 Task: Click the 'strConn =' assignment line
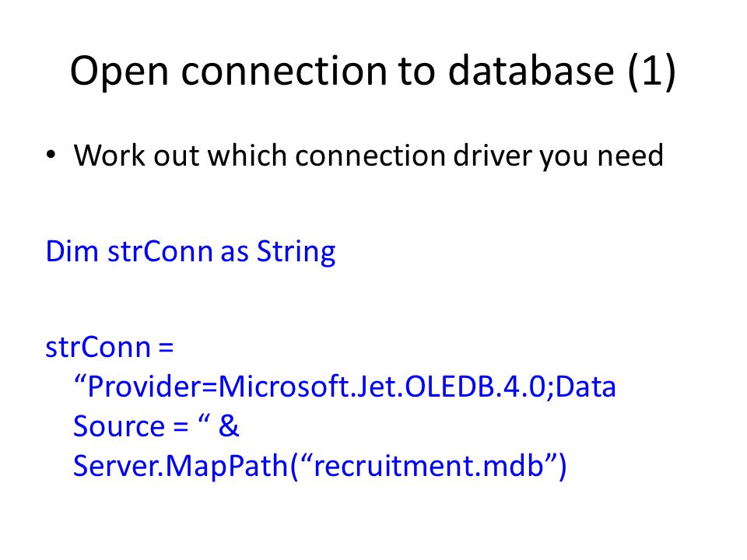110,347
